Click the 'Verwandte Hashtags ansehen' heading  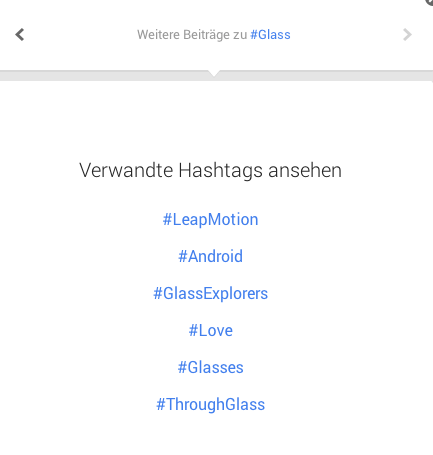coord(210,170)
